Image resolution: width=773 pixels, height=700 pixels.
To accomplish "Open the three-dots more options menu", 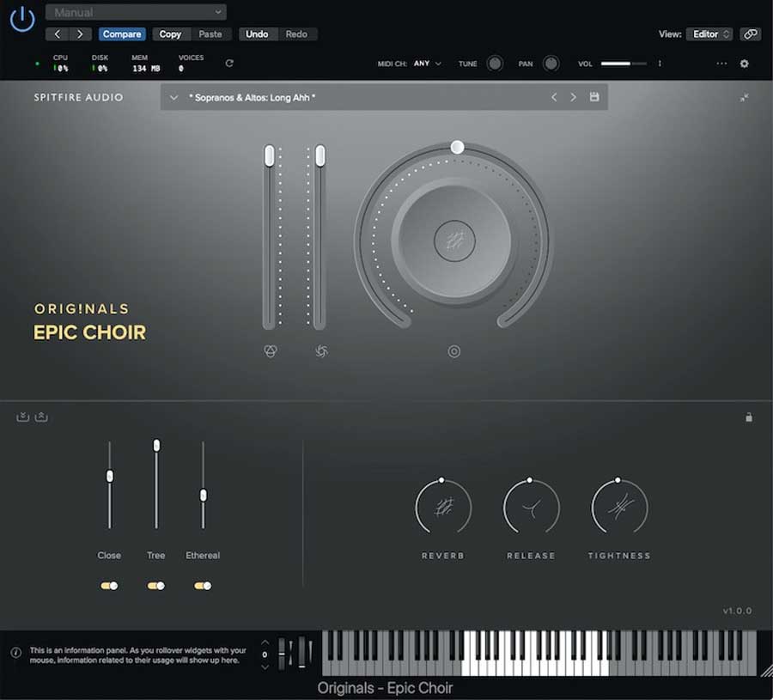I will click(x=721, y=64).
